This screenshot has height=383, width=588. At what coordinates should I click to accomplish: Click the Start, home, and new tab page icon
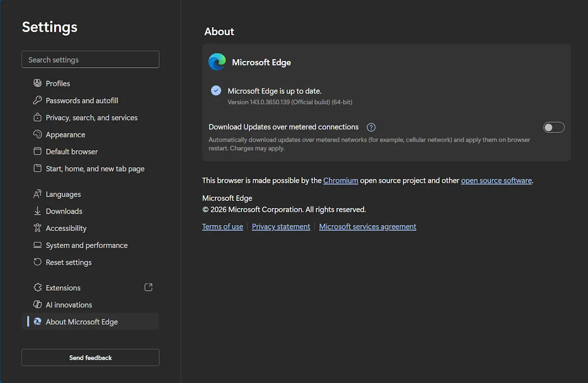click(x=37, y=168)
